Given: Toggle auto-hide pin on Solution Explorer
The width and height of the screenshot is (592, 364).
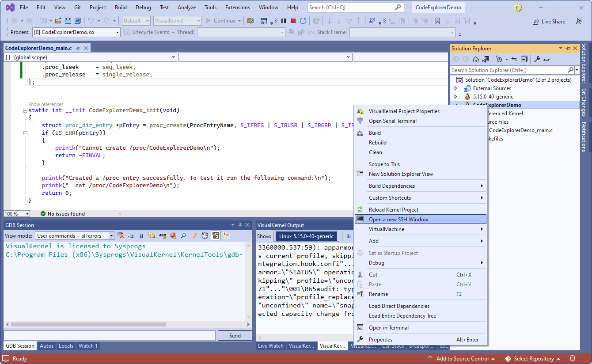Looking at the screenshot, I should [x=568, y=49].
